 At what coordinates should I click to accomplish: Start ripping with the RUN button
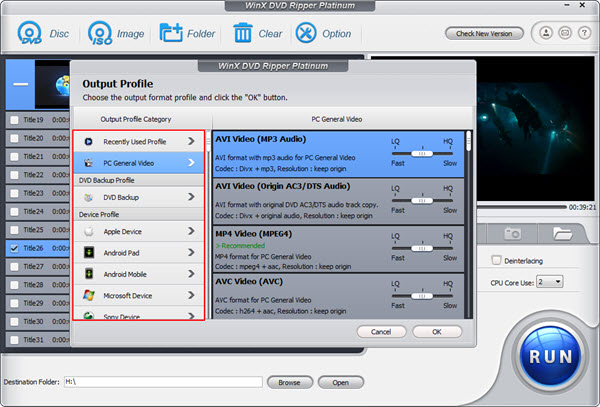pos(550,357)
